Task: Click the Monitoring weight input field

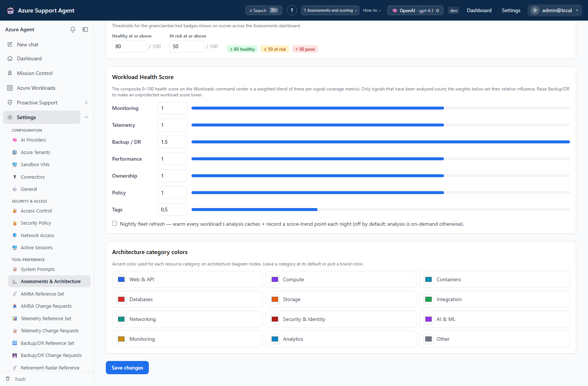Action: point(172,108)
